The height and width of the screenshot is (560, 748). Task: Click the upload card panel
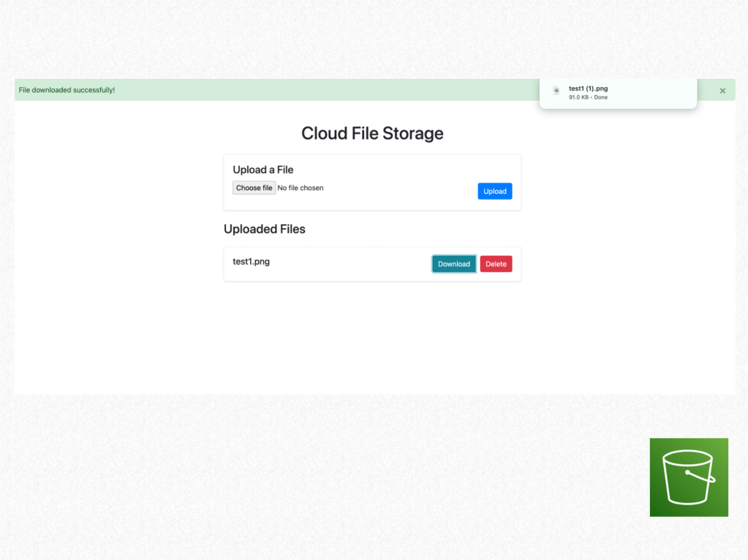point(372,181)
